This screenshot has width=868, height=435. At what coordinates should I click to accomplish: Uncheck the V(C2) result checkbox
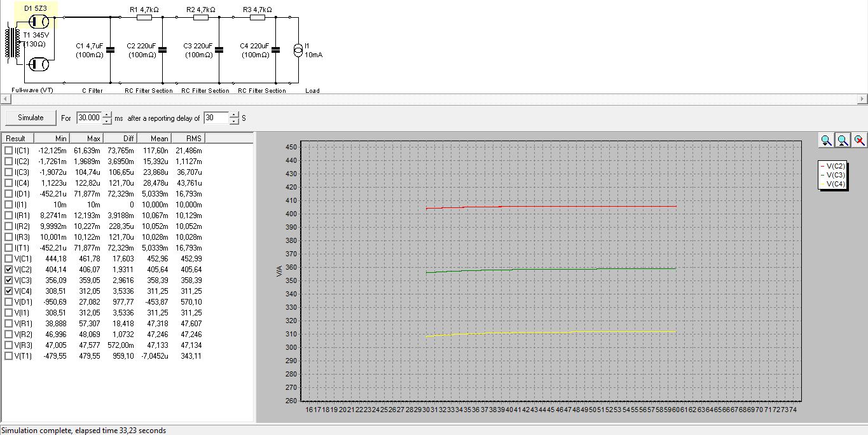[x=8, y=269]
